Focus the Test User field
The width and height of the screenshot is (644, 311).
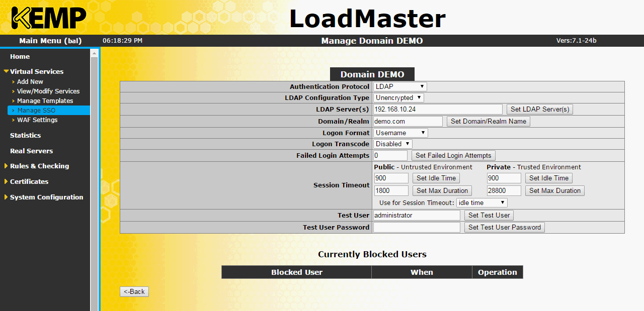pos(417,215)
